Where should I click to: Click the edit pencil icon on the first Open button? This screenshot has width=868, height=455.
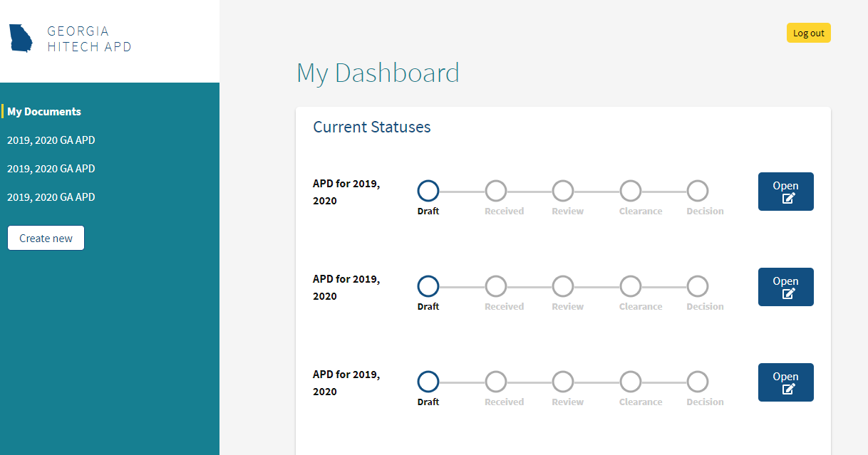click(787, 197)
